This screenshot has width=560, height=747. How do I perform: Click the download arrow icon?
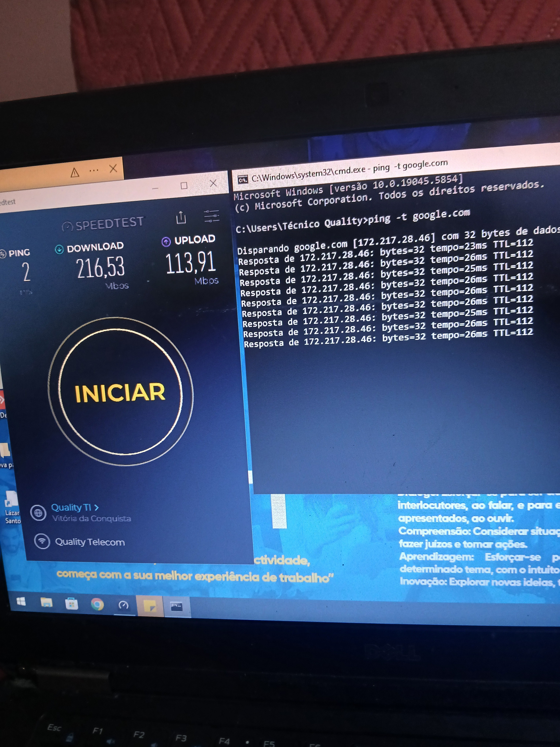click(x=59, y=249)
